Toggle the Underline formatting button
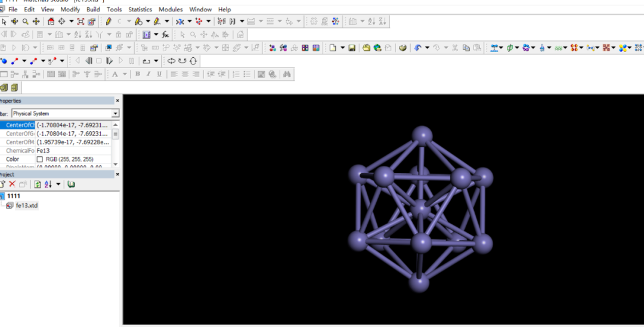Viewport: 644px width, 327px height. click(159, 75)
